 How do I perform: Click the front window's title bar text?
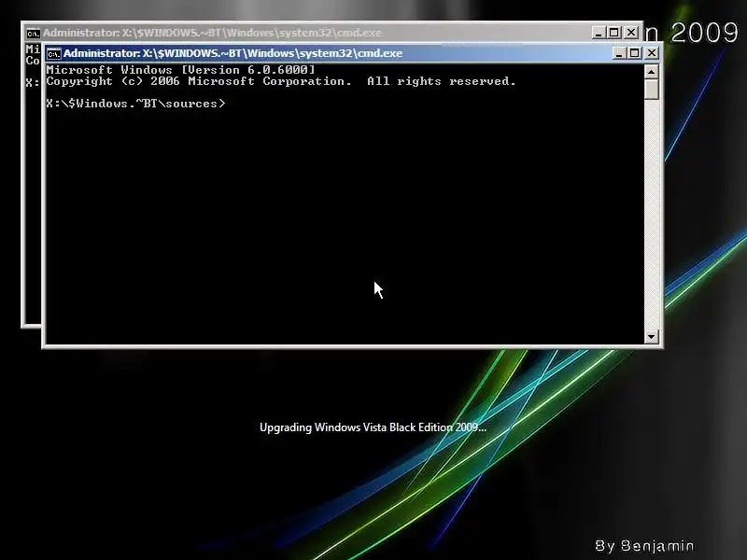pos(233,53)
